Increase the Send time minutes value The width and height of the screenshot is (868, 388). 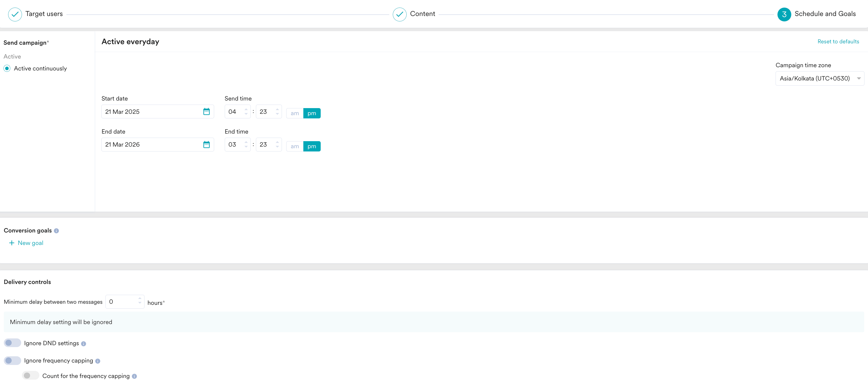277,109
